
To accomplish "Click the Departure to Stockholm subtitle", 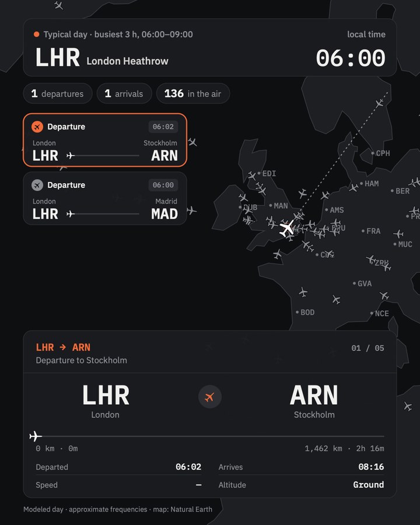I will (82, 360).
